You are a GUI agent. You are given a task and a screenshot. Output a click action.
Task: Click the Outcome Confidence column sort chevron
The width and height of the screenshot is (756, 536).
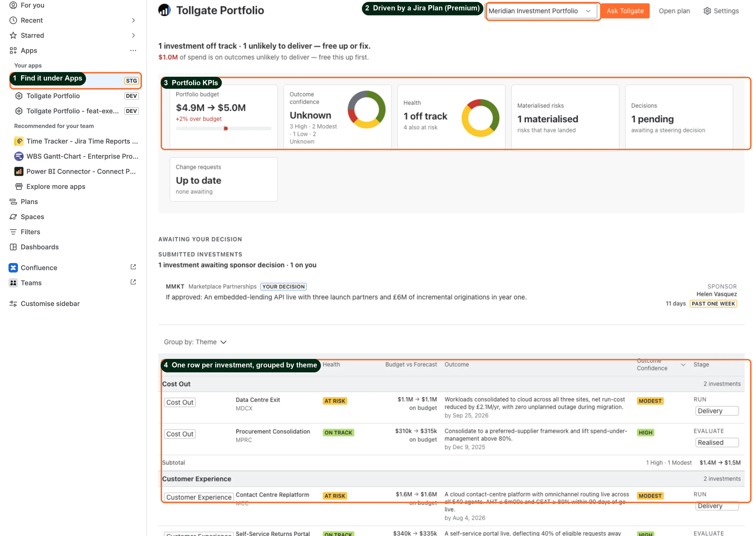pos(683,365)
